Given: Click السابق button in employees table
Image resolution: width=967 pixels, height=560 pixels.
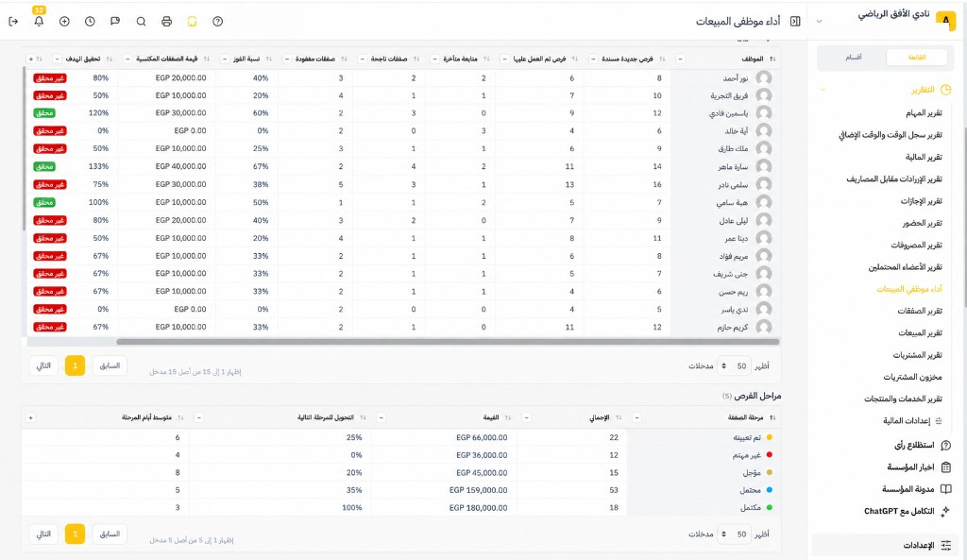Looking at the screenshot, I should [x=110, y=366].
